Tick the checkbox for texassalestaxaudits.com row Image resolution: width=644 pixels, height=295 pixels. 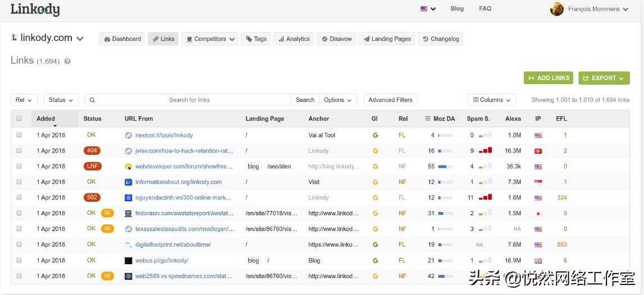click(x=19, y=228)
